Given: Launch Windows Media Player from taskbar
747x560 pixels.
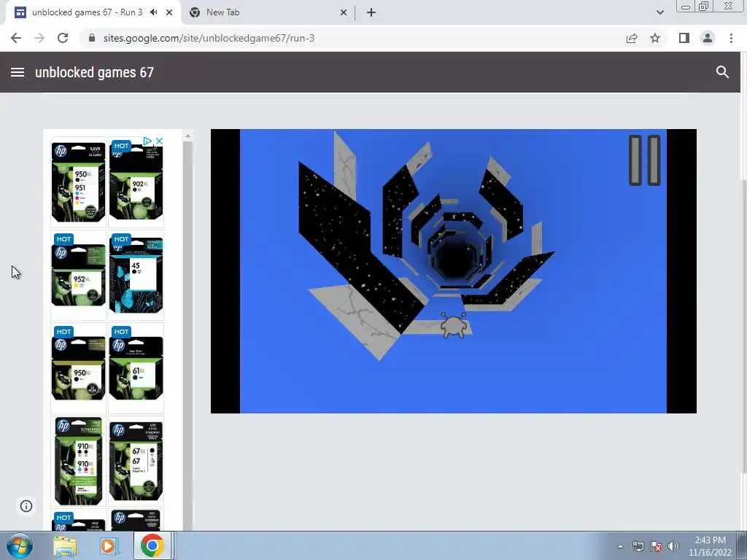Looking at the screenshot, I should 108,545.
